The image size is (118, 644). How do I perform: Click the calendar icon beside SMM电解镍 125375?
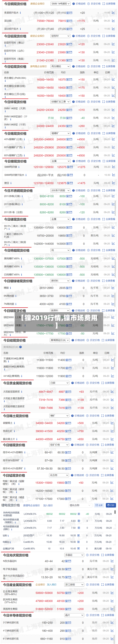click(68, 167)
